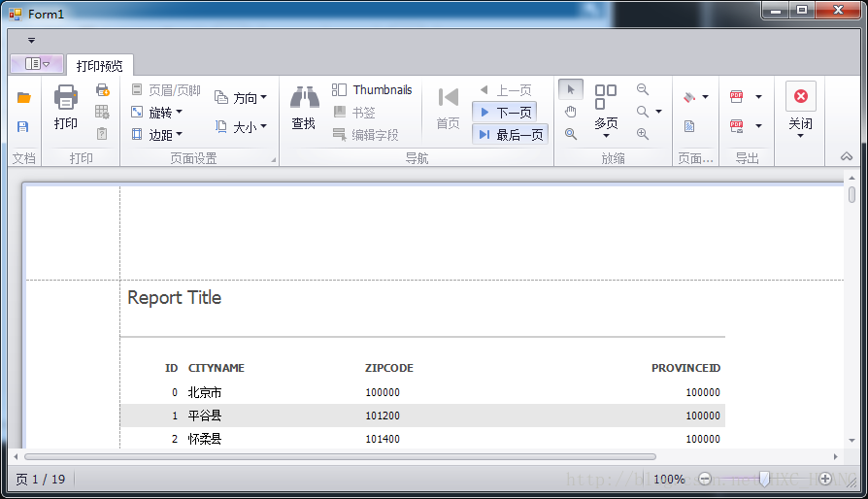Open the 大小 page size dropdown
868x499 pixels.
click(x=241, y=126)
